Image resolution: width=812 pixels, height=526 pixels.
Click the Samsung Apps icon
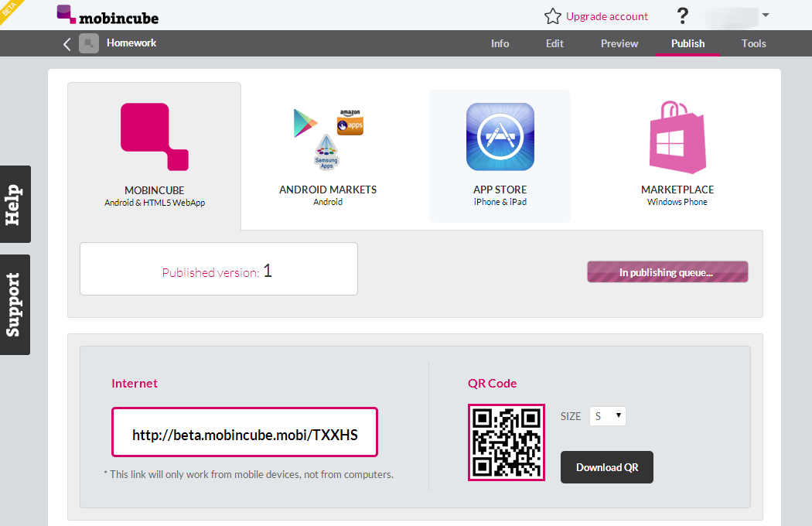point(327,152)
